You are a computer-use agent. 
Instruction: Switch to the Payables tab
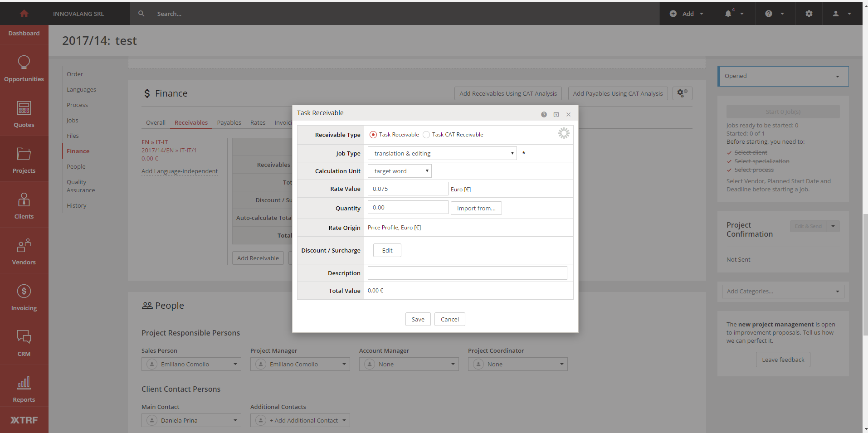click(x=229, y=122)
